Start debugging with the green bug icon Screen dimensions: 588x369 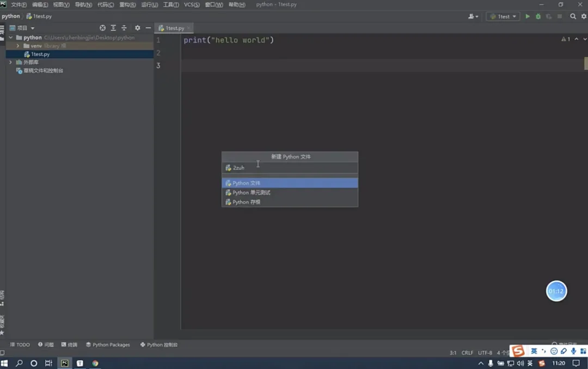pos(538,16)
